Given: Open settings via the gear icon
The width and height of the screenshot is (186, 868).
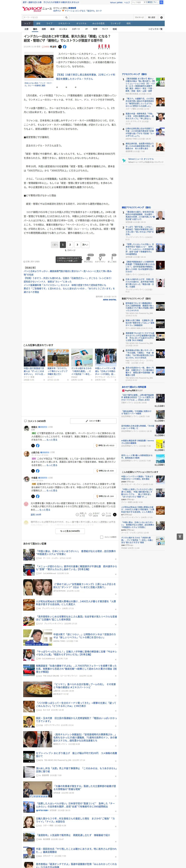Looking at the screenshot, I should pos(161,18).
